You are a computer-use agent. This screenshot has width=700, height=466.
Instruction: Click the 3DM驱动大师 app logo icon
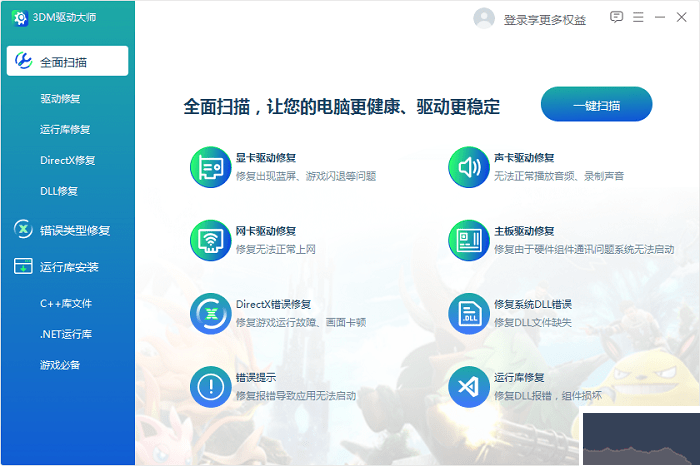(x=20, y=18)
